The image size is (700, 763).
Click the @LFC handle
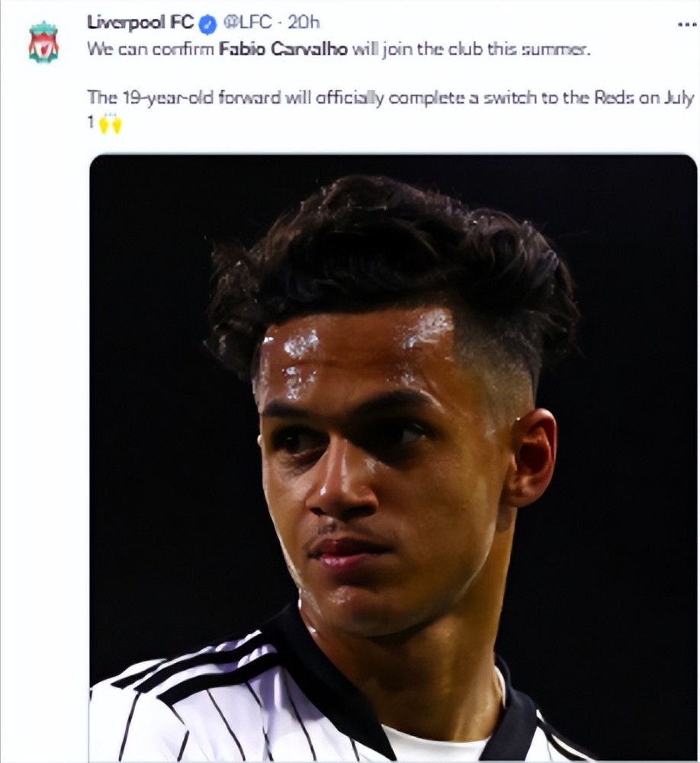pos(247,23)
